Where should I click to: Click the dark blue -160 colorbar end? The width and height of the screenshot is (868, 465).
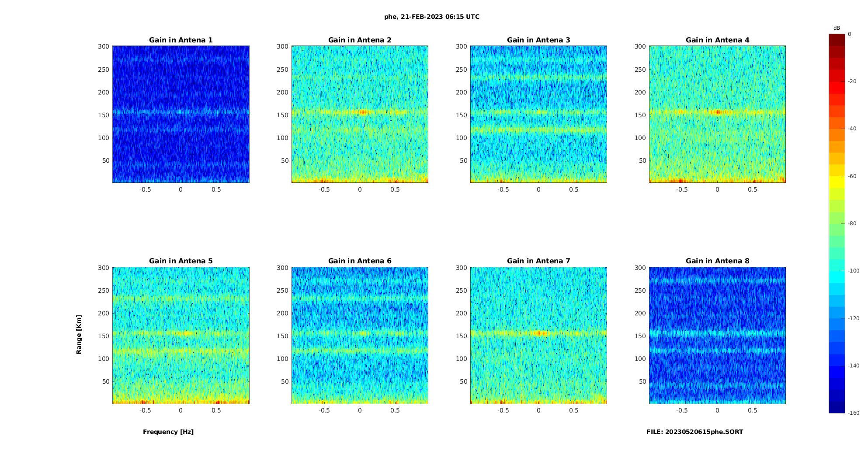(x=837, y=407)
